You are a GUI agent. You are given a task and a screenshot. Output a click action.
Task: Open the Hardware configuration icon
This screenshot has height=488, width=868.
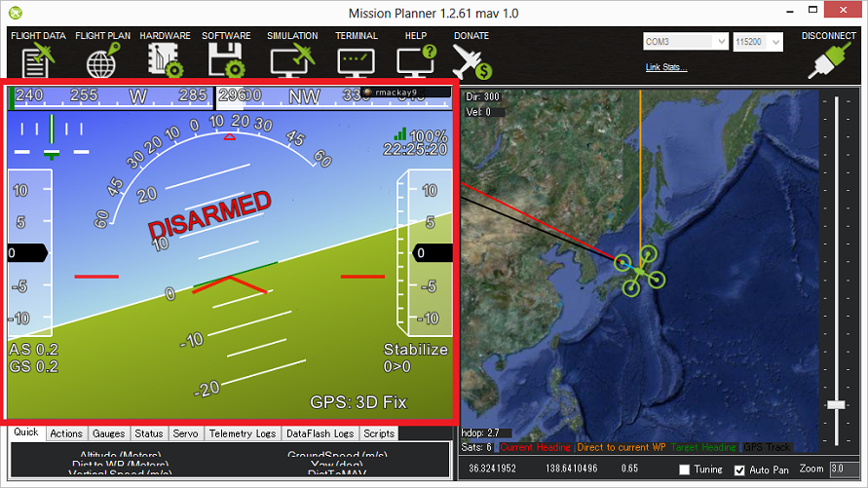point(165,60)
